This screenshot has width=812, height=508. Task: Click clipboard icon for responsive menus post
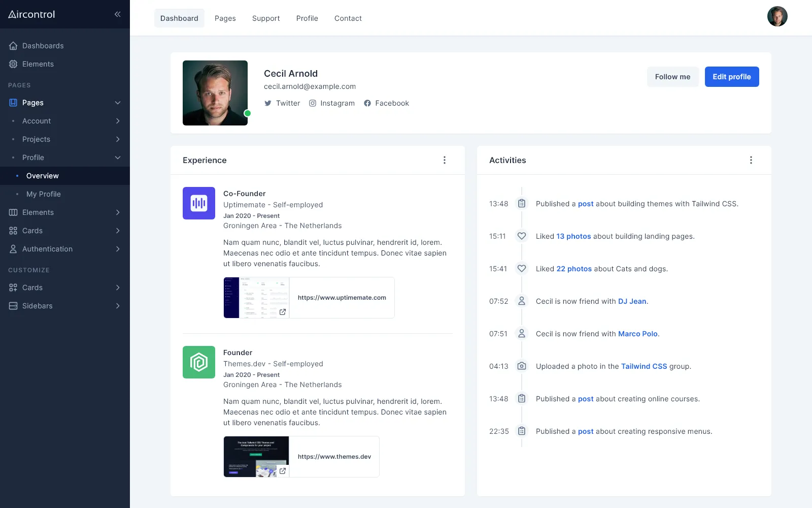pos(522,431)
